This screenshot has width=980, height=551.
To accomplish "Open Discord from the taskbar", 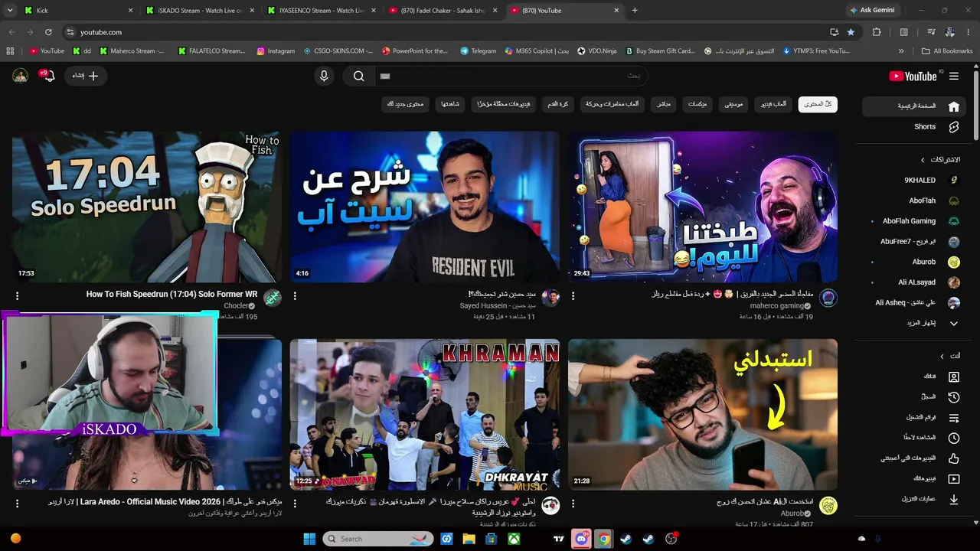I will 581,539.
